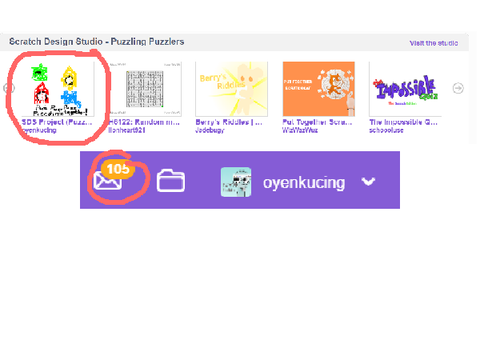Show previous projects with left arrow
The height and width of the screenshot is (360, 480).
9,88
